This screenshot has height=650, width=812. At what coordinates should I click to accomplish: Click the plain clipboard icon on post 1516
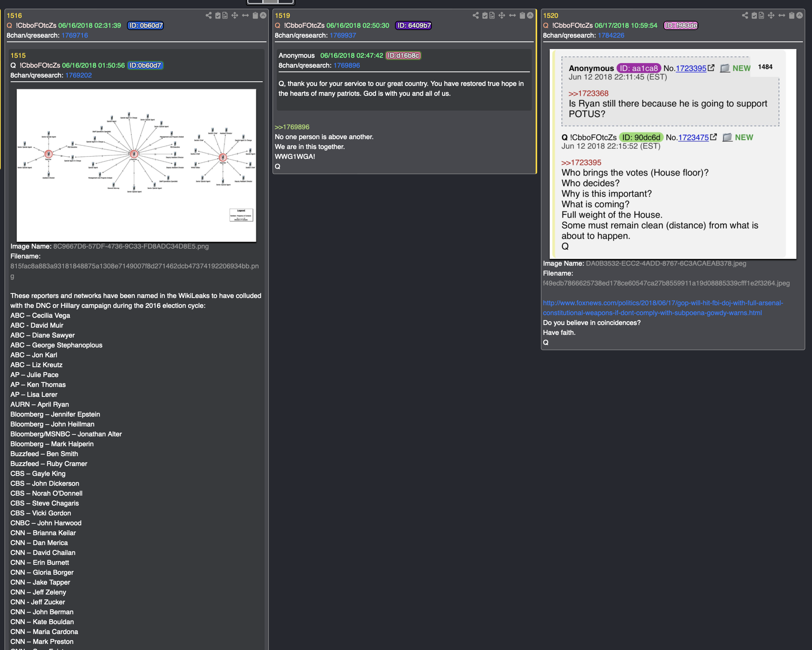pyautogui.click(x=255, y=15)
